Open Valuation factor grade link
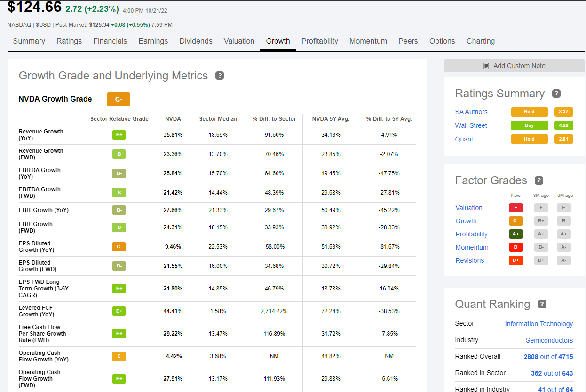 click(x=469, y=208)
